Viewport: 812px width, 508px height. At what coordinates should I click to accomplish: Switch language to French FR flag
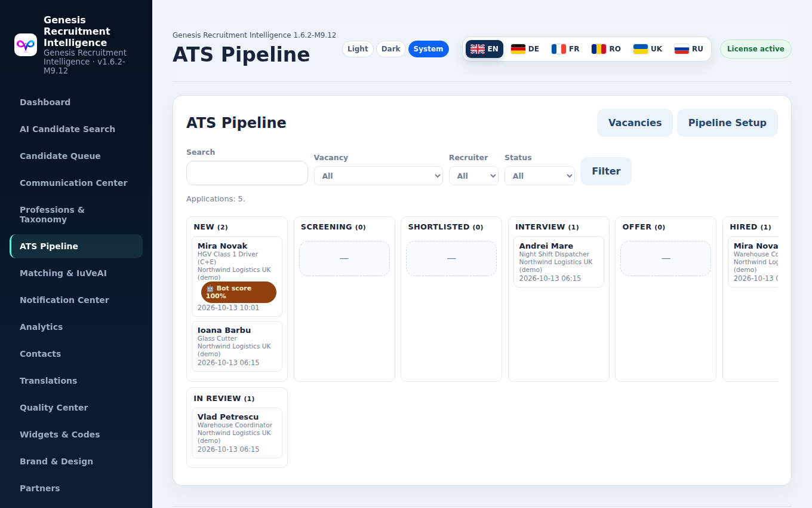(565, 49)
